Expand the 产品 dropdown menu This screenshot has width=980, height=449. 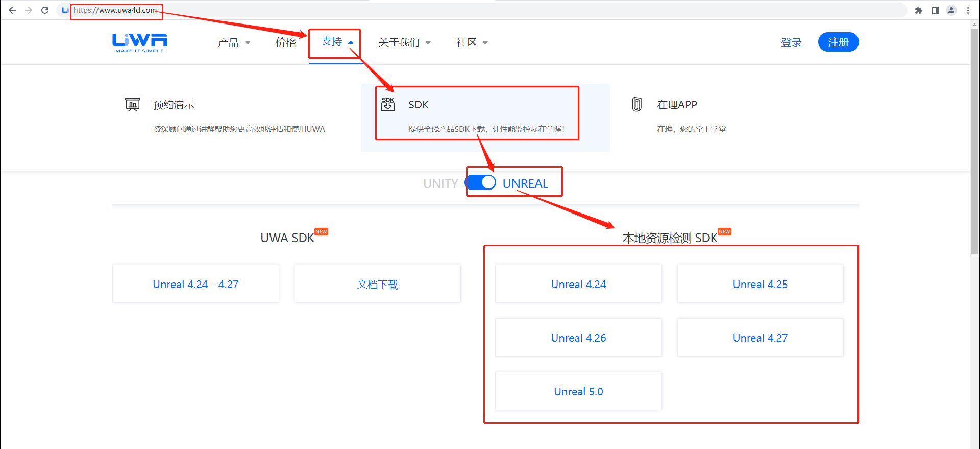pos(234,42)
